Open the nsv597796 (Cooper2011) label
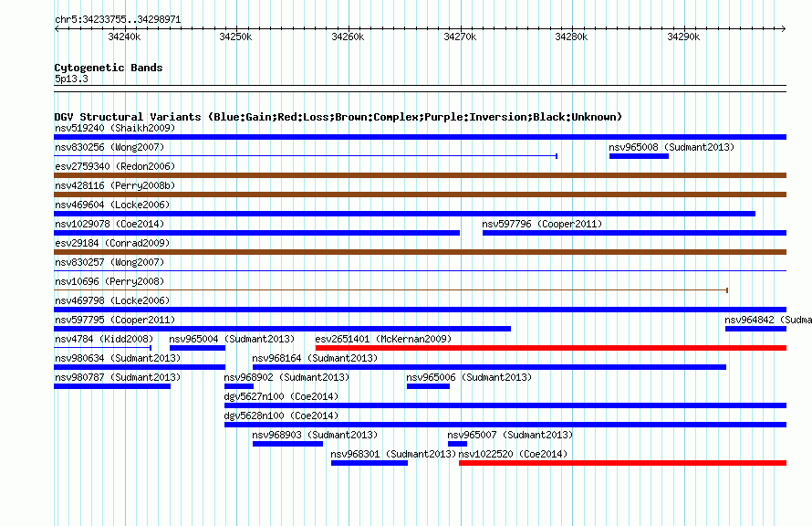The height and width of the screenshot is (526, 812). coord(542,224)
